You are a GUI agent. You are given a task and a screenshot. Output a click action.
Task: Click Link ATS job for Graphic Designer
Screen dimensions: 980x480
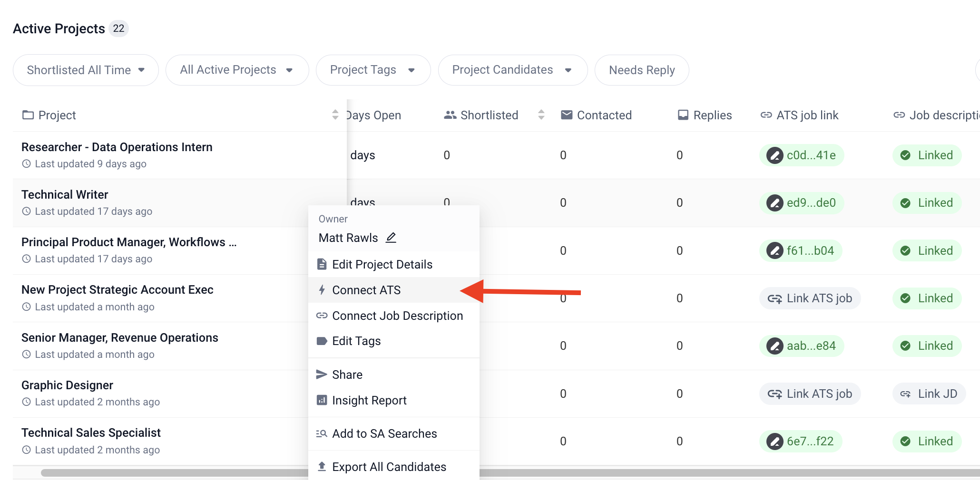(x=810, y=394)
